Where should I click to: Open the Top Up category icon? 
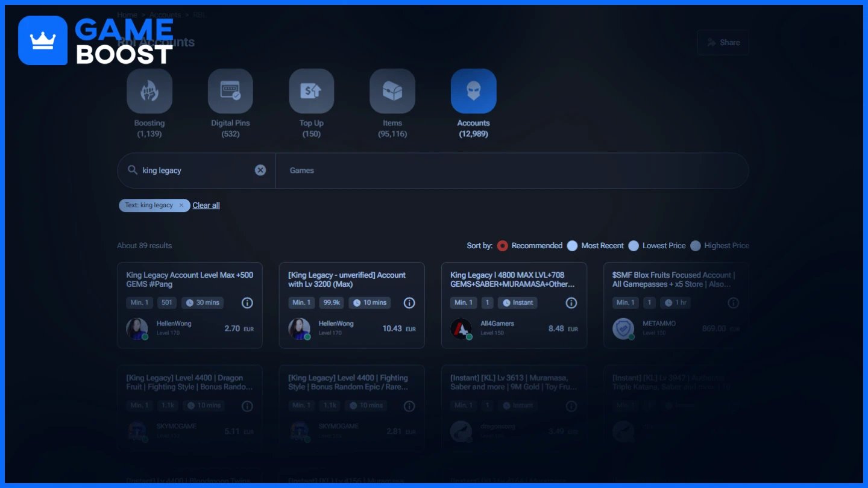(x=312, y=91)
